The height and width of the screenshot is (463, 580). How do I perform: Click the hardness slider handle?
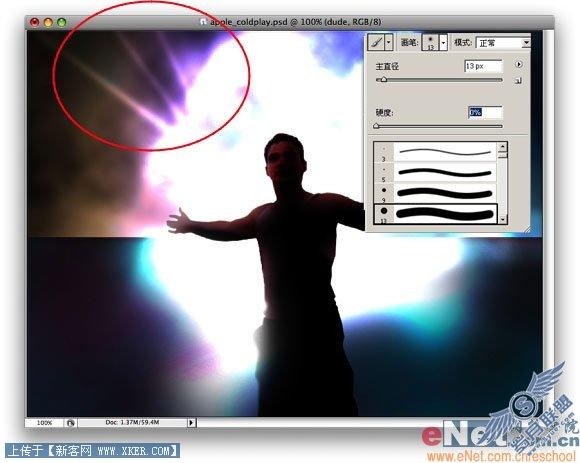click(x=376, y=126)
